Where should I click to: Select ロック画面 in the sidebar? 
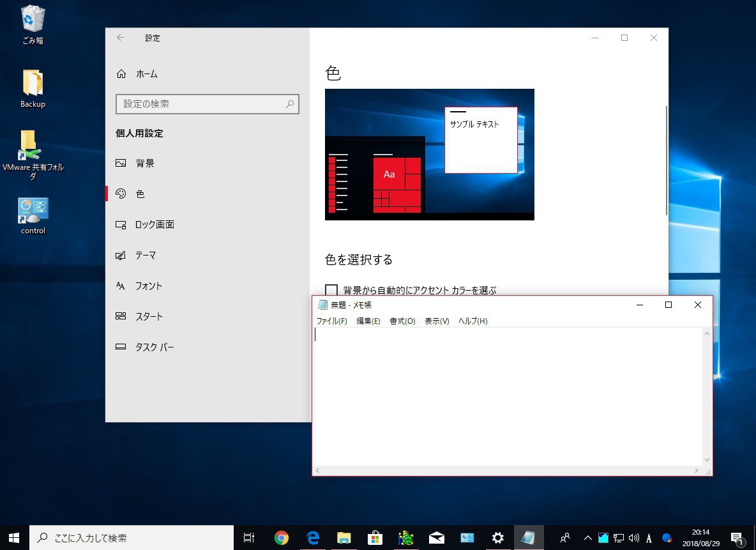pos(154,225)
